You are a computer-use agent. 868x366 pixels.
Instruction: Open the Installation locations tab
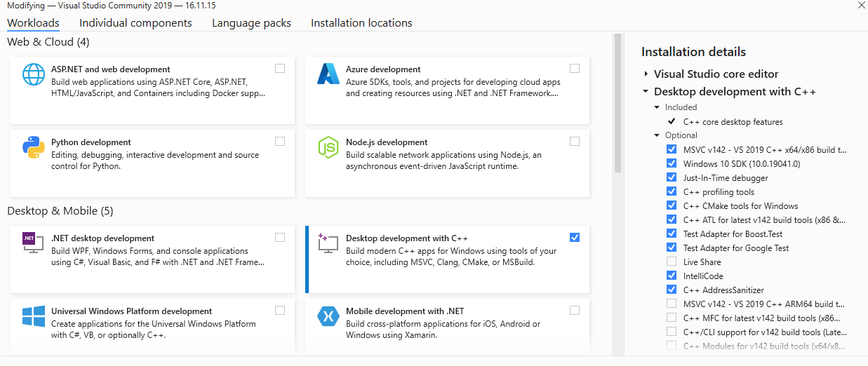361,23
